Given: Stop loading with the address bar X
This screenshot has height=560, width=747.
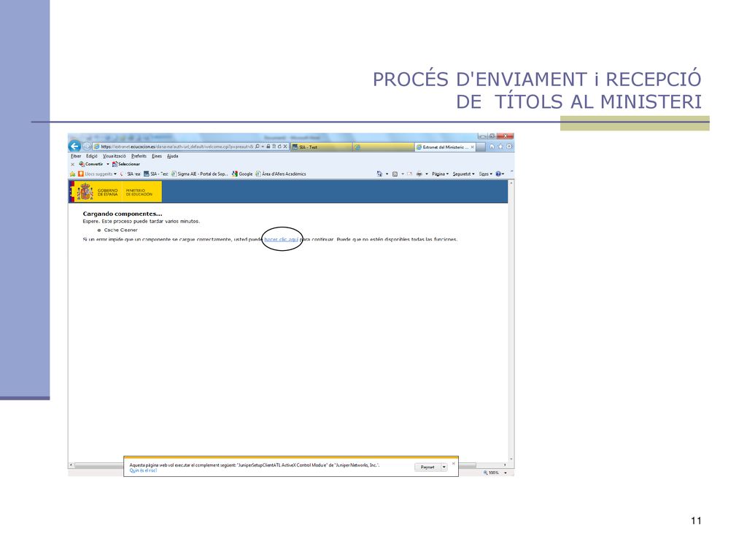Looking at the screenshot, I should 285,147.
